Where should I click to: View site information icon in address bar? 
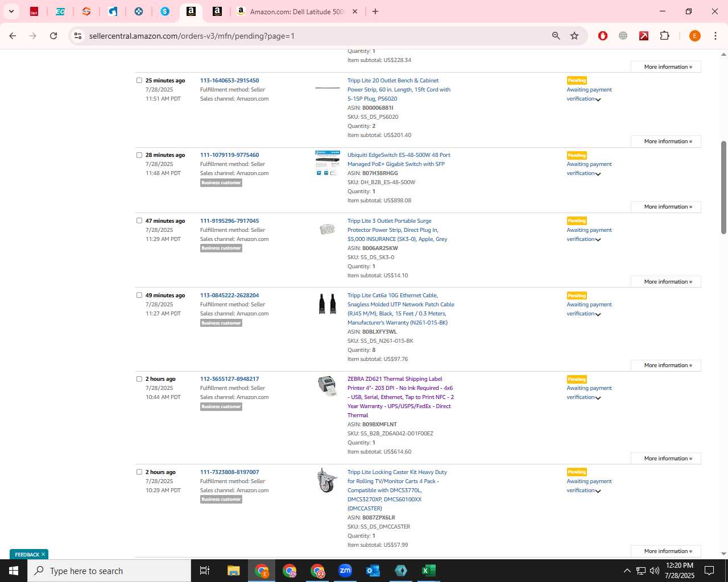[x=78, y=36]
